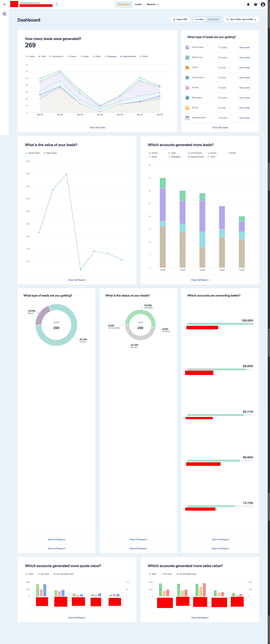Click the 100.00% conversion progress bar
Screen dimensions: 270x644
(220, 324)
